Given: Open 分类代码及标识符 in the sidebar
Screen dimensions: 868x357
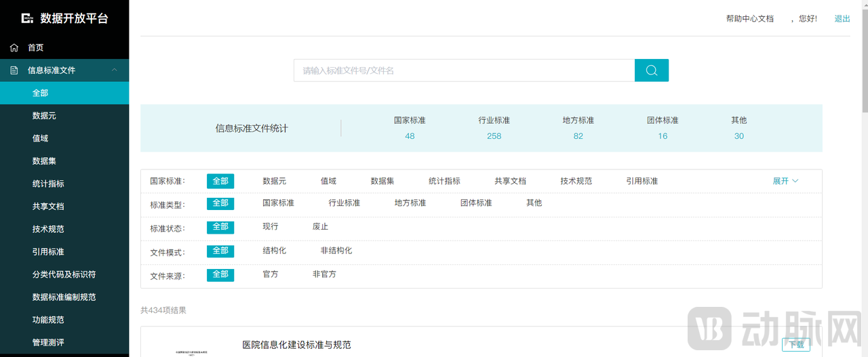Looking at the screenshot, I should 64,274.
